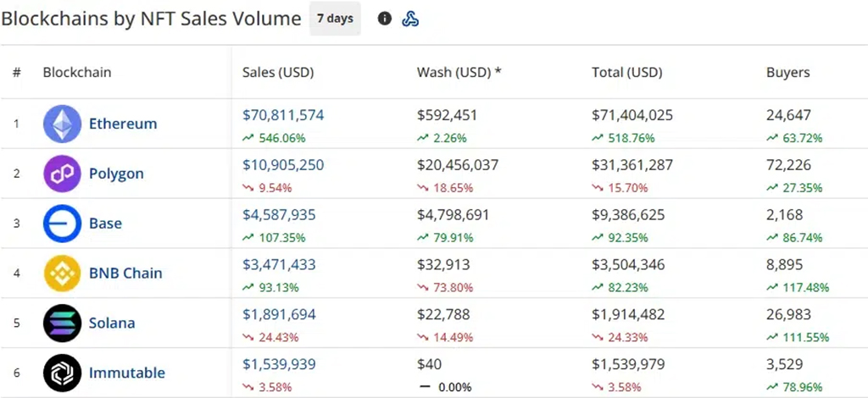Click Base wash change 79.91%
This screenshot has height=398, width=868.
(445, 238)
